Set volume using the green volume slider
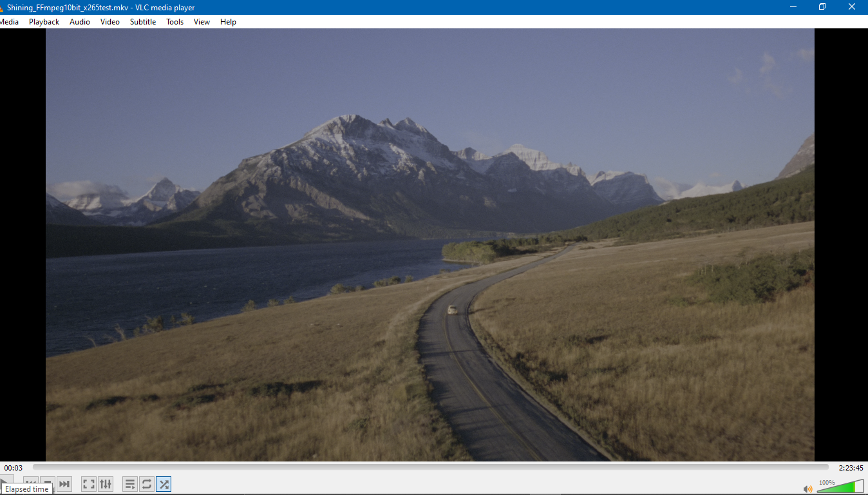This screenshot has height=495, width=868. [840, 487]
